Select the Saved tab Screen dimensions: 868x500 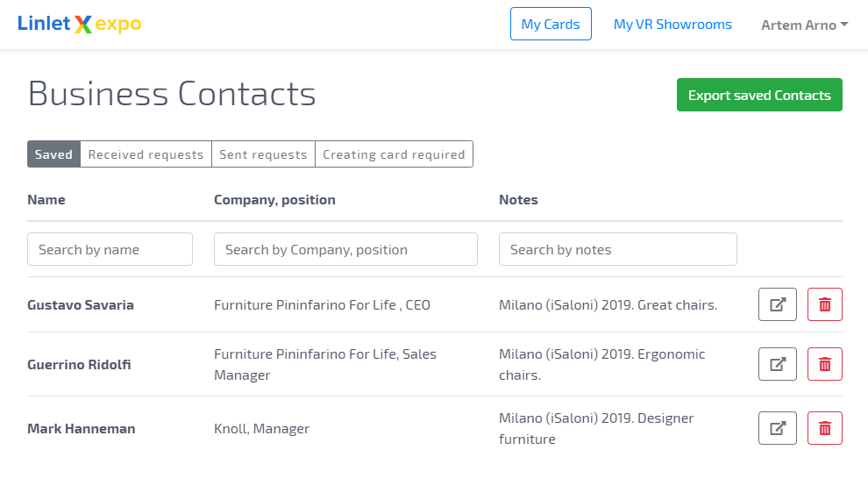click(53, 154)
